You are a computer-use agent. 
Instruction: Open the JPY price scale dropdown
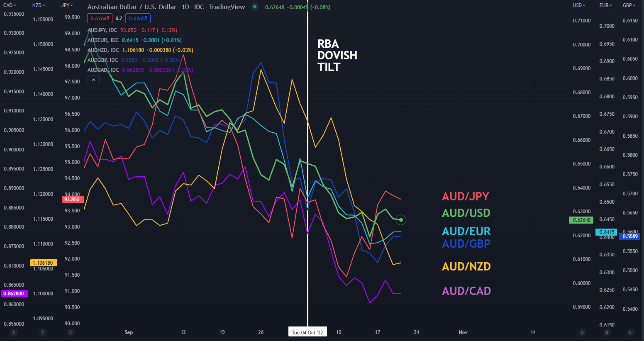click(67, 5)
